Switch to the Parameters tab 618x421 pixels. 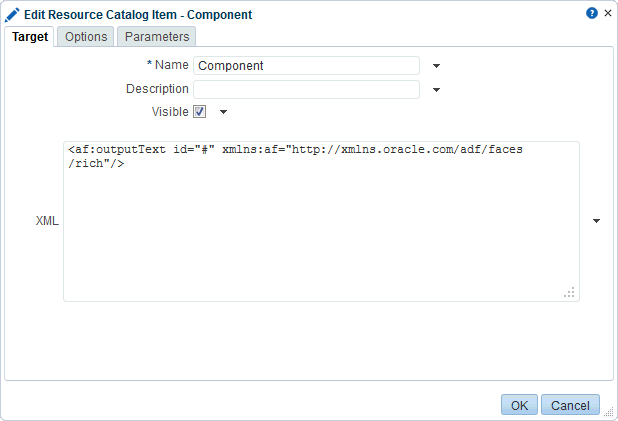pos(157,37)
